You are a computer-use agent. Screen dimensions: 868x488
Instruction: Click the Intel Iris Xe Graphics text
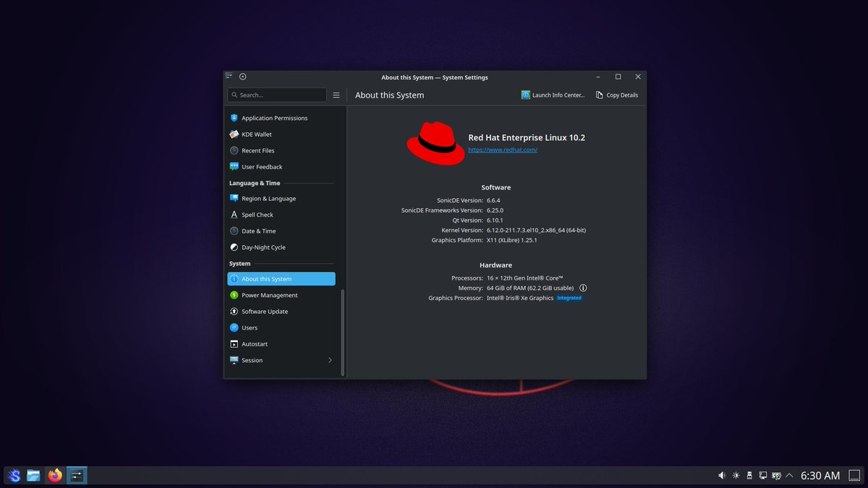(x=520, y=298)
